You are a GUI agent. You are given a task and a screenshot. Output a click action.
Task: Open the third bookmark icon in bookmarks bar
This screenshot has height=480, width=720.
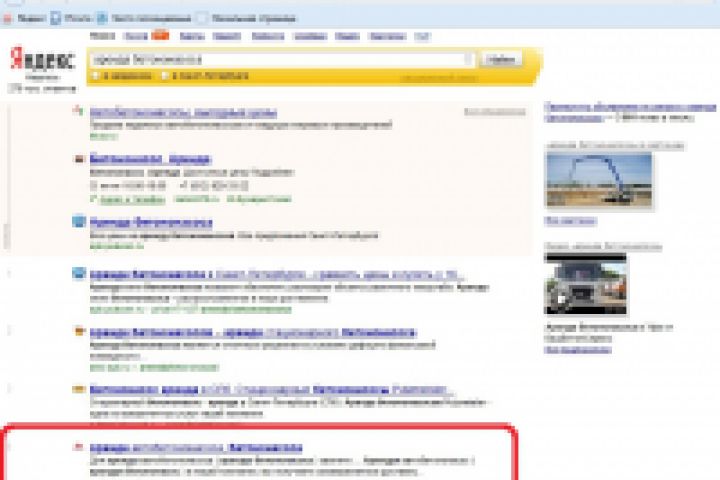click(102, 18)
